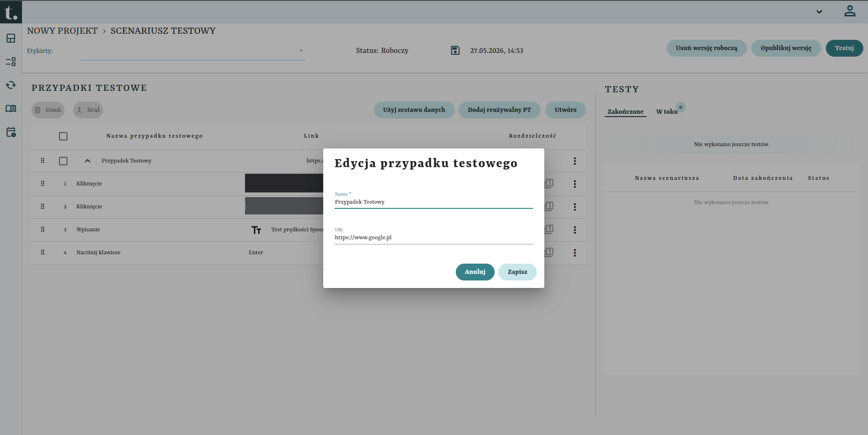Open the documentation book icon in sidebar

tap(11, 109)
